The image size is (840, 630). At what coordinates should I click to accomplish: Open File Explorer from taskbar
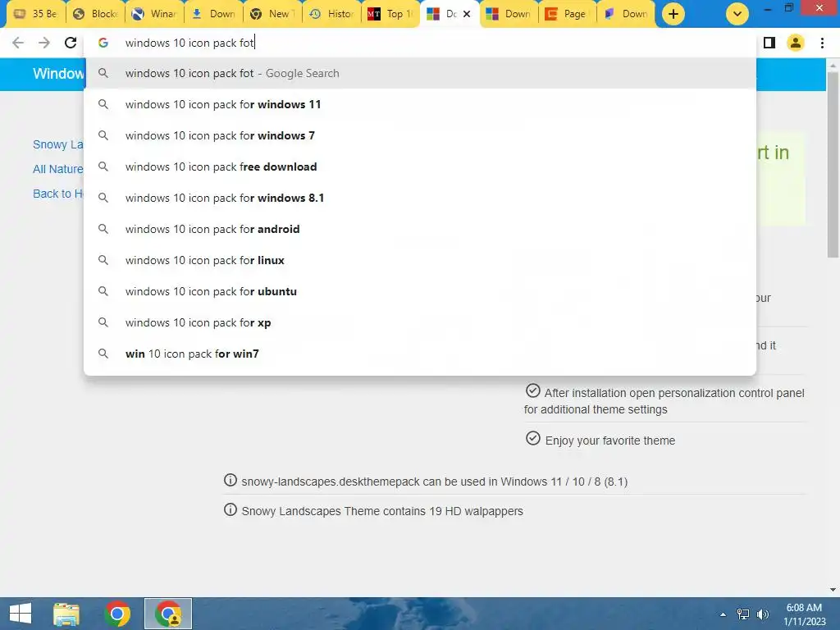coord(66,614)
